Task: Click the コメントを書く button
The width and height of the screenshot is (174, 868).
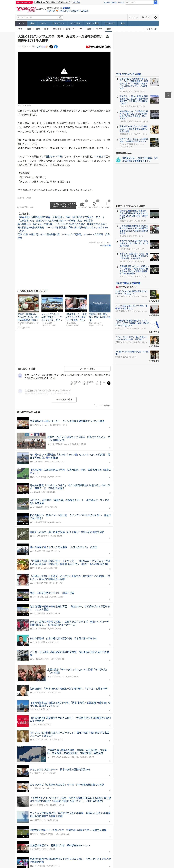Action: pos(87,369)
